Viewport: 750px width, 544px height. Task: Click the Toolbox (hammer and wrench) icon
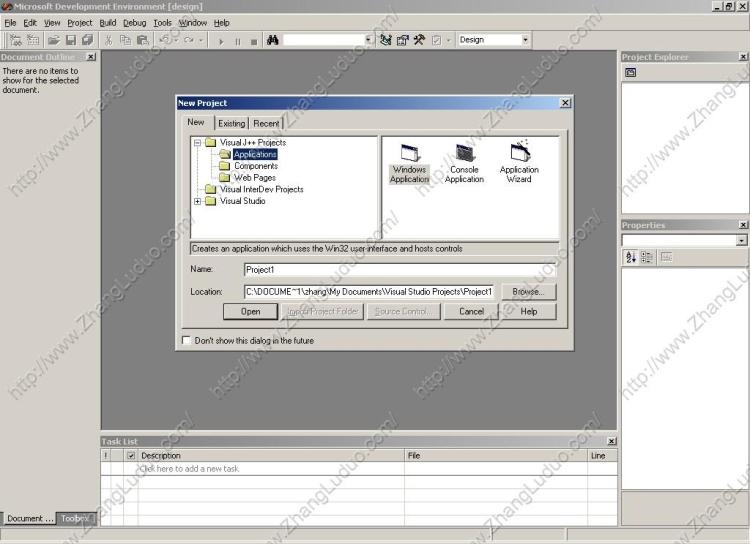click(419, 40)
